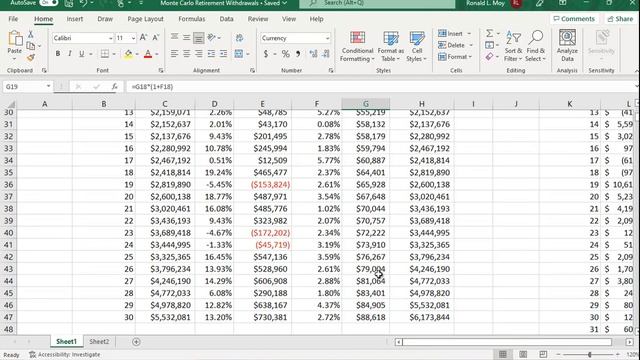Viewport: 640px width, 360px height.
Task: Align text left
Action: (x=174, y=54)
